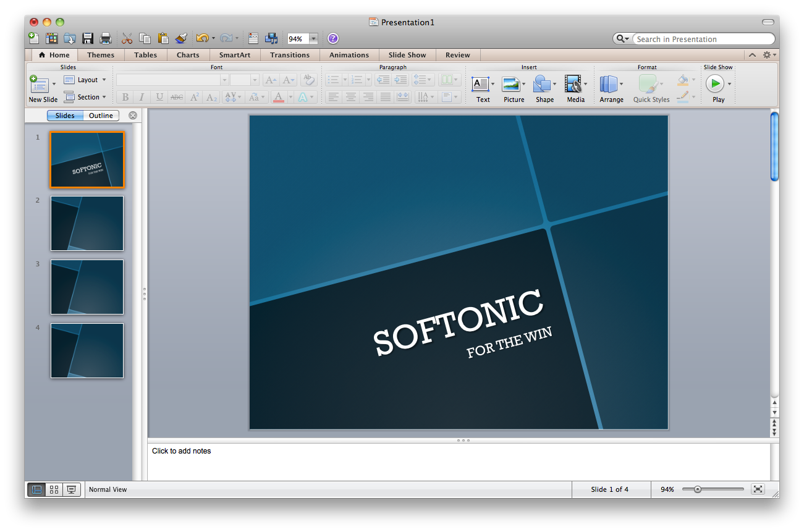Open the new from template gallery icon

pos(51,38)
